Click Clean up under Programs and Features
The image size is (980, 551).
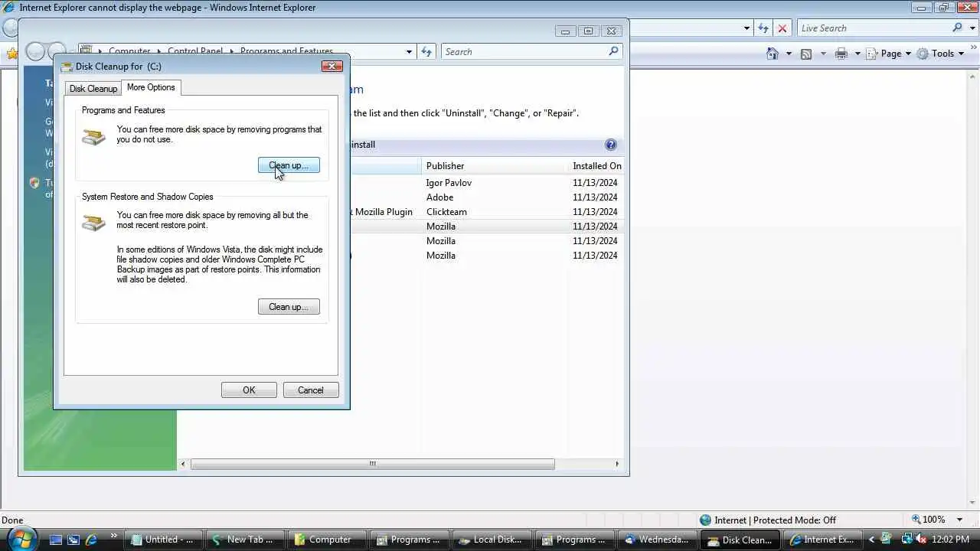[x=289, y=165]
